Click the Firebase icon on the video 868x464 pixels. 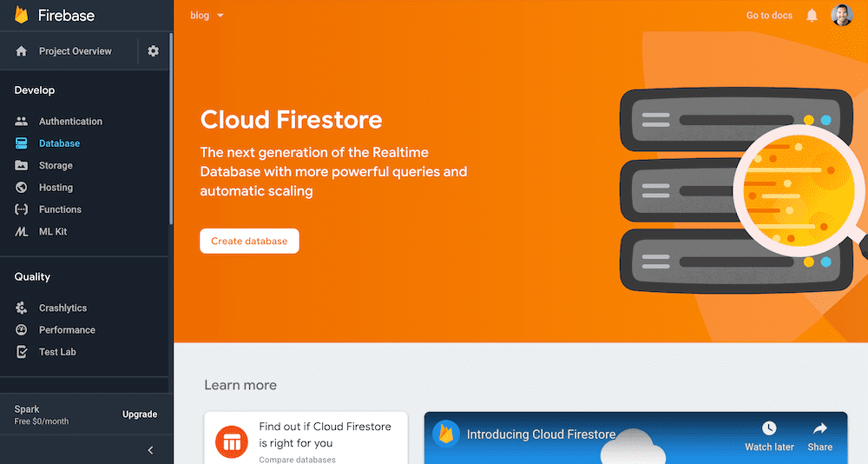point(446,434)
